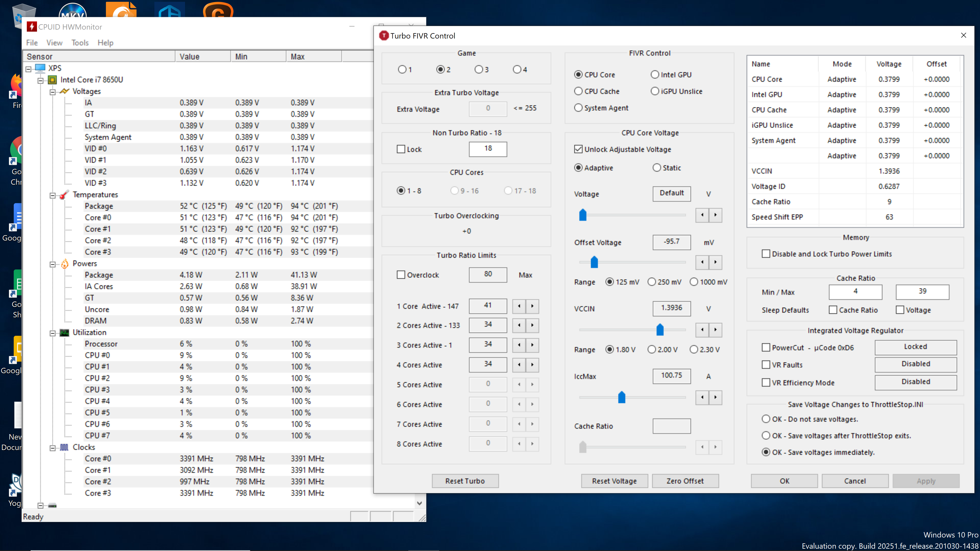Image resolution: width=980 pixels, height=551 pixels.
Task: Increase the 1 Core Active ratio with the right arrow
Action: (x=532, y=306)
